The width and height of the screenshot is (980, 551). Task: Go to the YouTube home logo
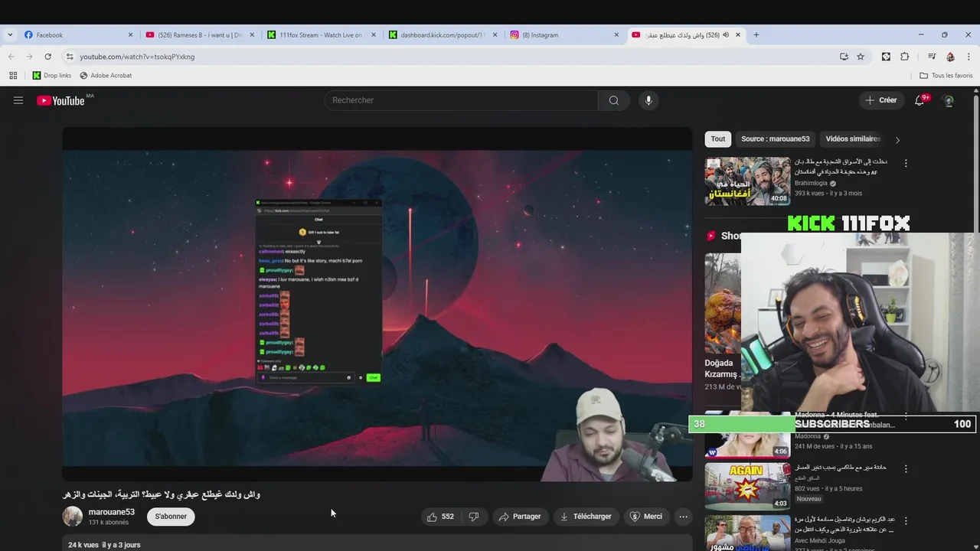coord(60,100)
